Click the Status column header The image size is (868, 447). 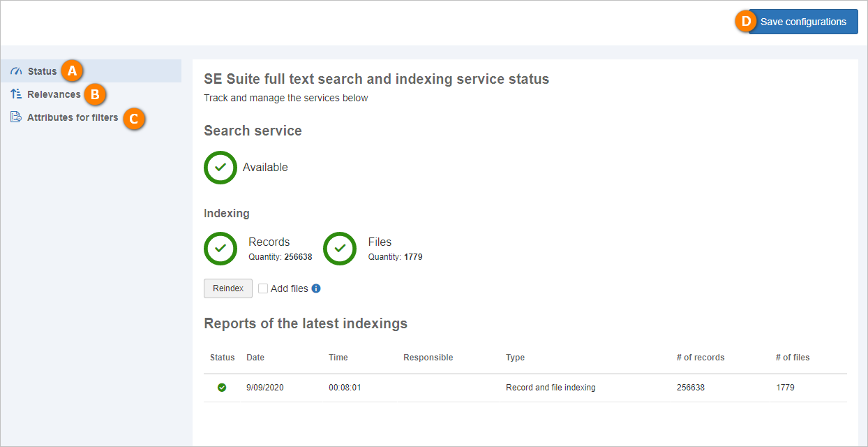click(223, 358)
